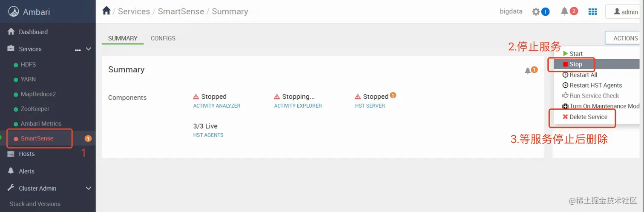Image resolution: width=644 pixels, height=212 pixels.
Task: Open the alerts bell icon in header
Action: tap(565, 11)
